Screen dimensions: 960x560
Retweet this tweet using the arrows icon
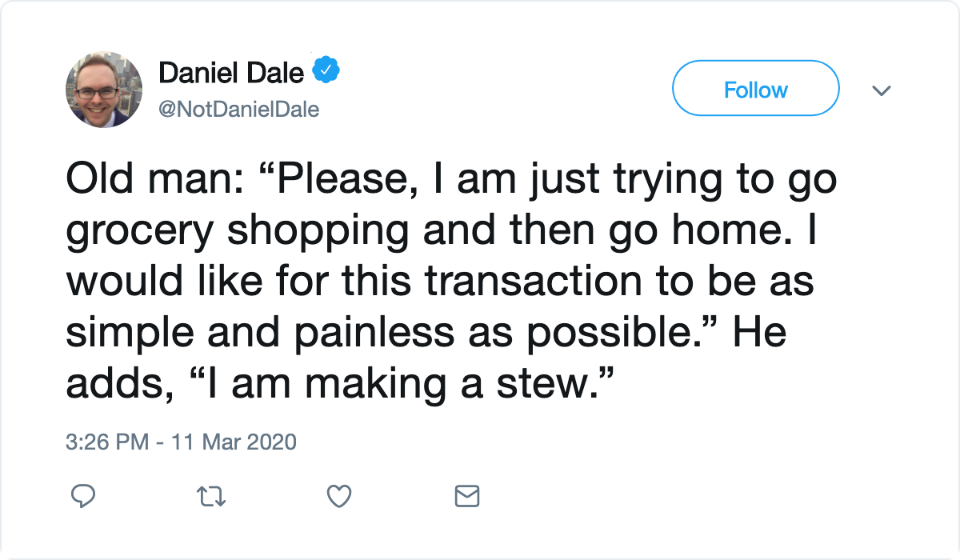tap(212, 497)
